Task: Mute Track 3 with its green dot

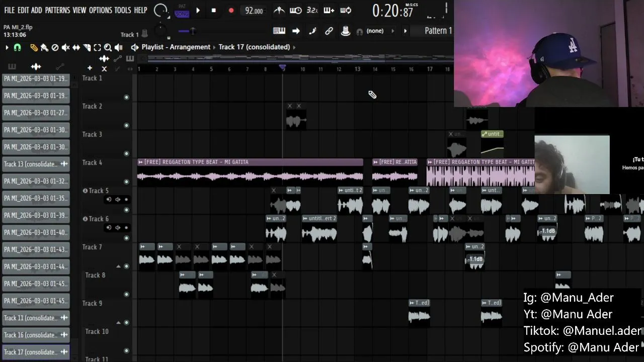Action: [126, 153]
